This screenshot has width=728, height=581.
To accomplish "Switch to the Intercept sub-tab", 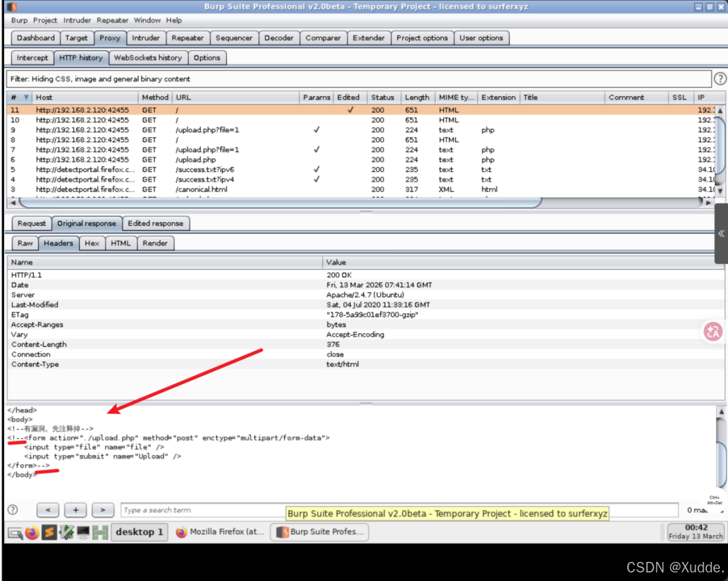I will [32, 57].
